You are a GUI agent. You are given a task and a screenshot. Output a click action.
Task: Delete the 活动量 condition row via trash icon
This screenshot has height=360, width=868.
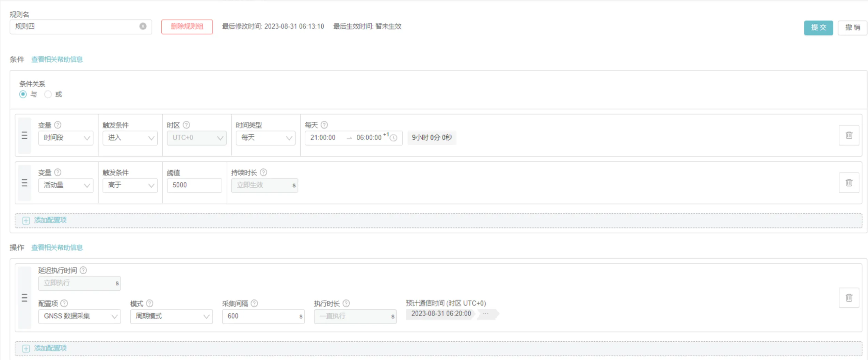(849, 183)
